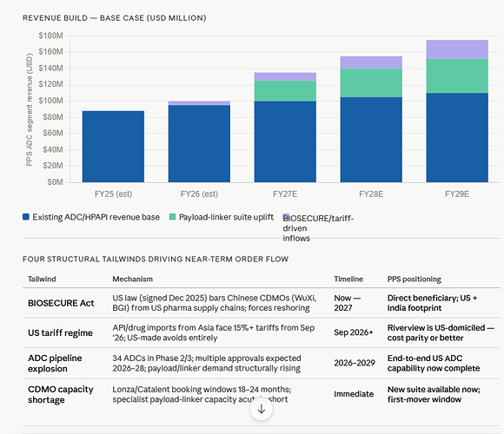Click the green segment of FY27E bar

[285, 91]
